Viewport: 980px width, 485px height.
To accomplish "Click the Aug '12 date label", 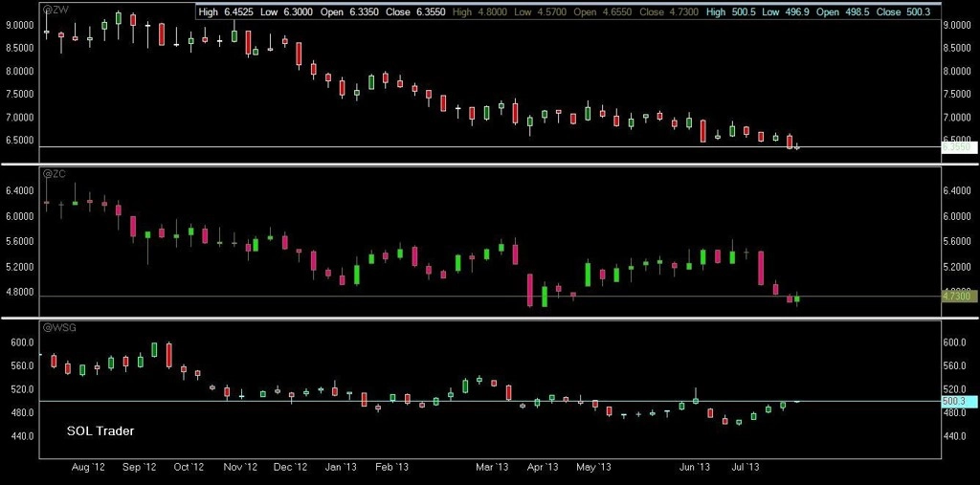I will (89, 467).
